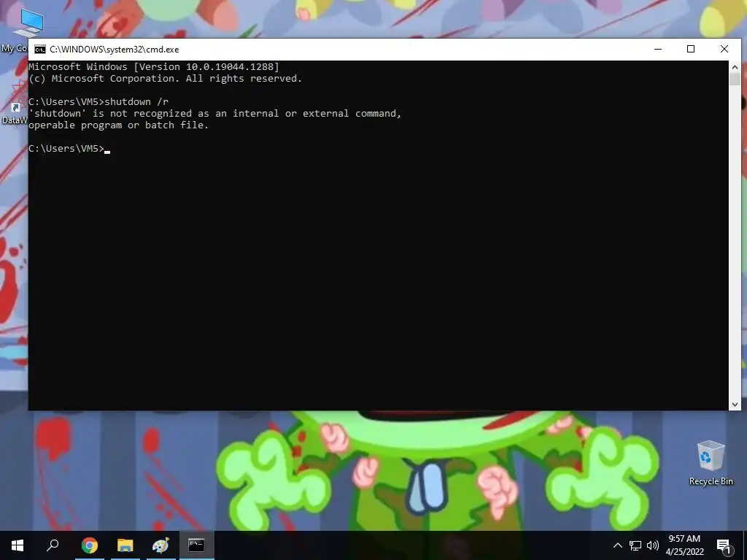747x560 pixels.
Task: Switch to Paint app in taskbar
Action: [x=161, y=545]
